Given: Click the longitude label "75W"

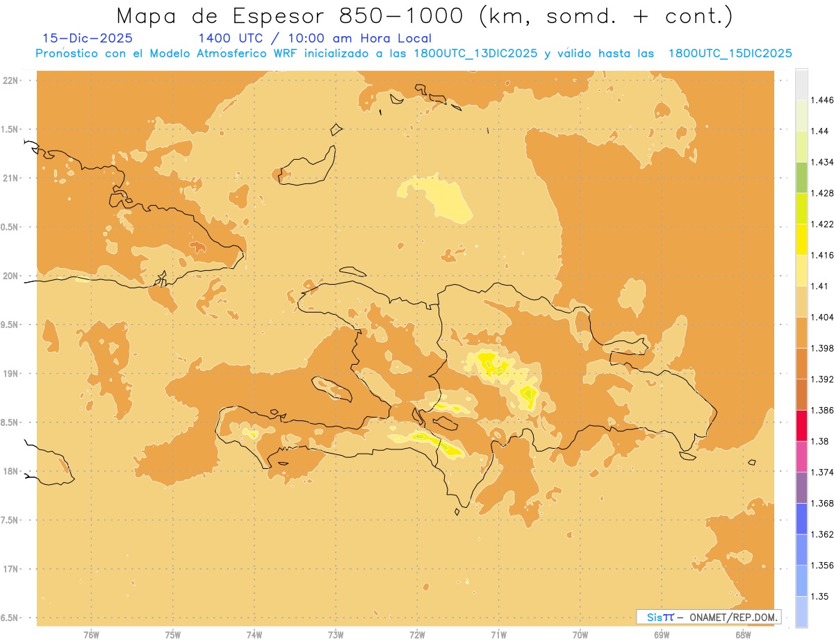Looking at the screenshot, I should [x=173, y=635].
